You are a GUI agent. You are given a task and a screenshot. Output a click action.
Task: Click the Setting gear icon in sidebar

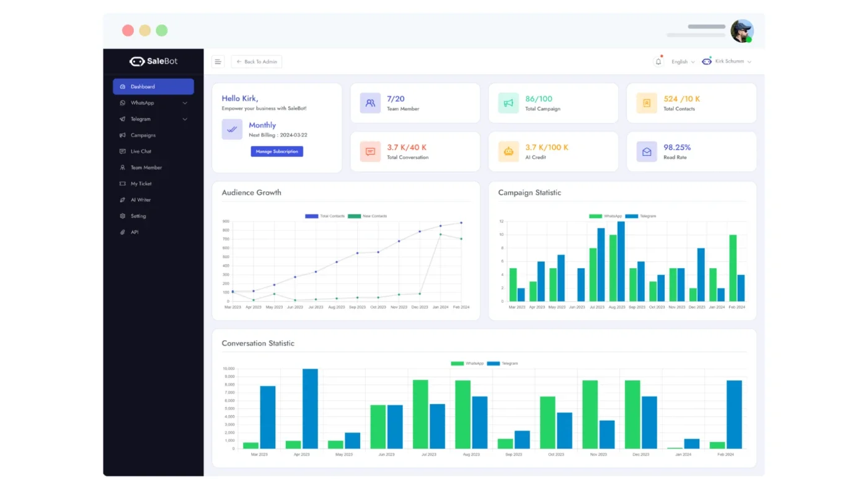pos(123,216)
